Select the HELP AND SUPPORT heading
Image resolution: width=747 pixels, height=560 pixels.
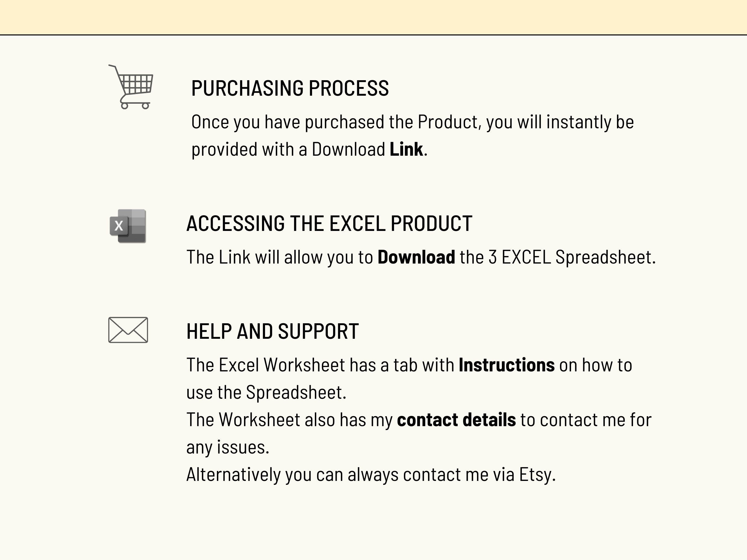(x=272, y=331)
